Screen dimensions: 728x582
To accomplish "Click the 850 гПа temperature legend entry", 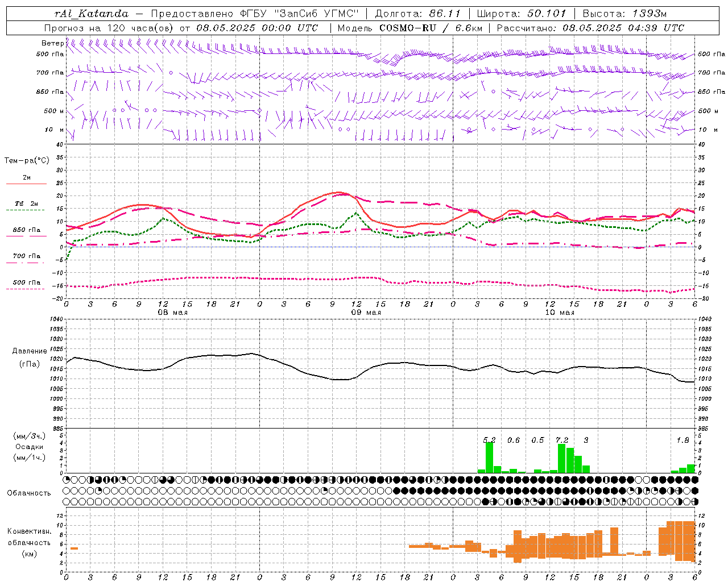I will pos(27,230).
